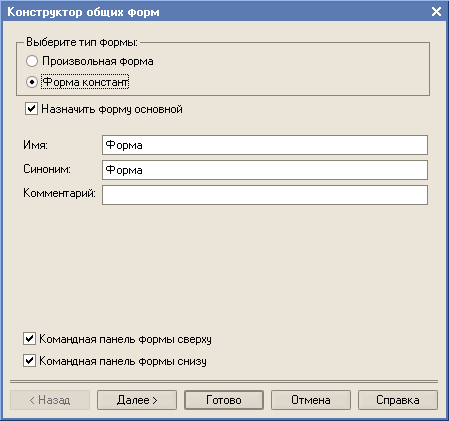Click the empty Комментарий field
449x421 pixels.
point(265,195)
